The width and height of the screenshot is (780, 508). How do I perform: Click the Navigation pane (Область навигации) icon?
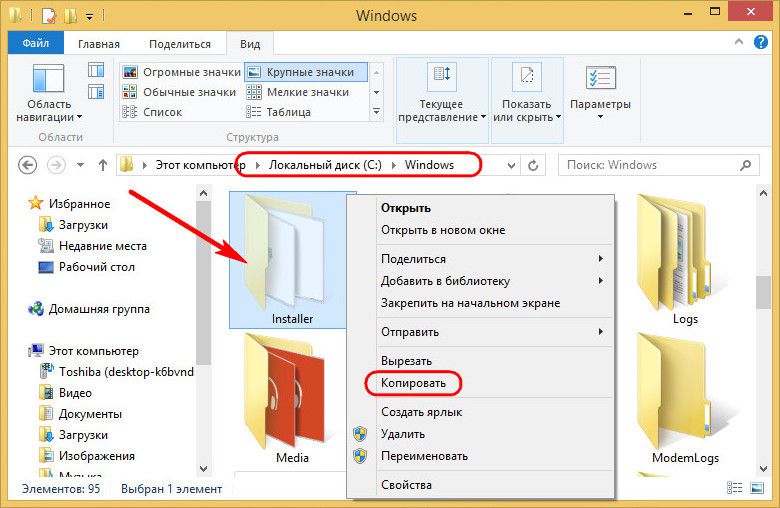[x=48, y=80]
